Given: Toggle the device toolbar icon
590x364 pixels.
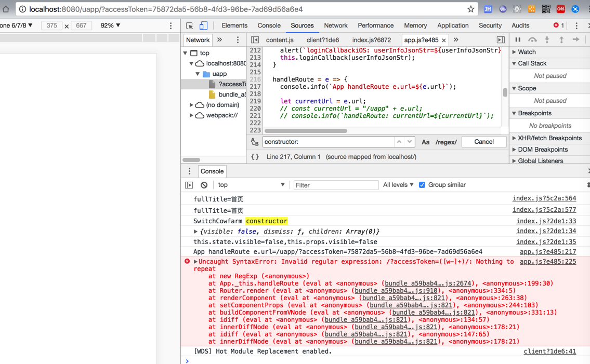Looking at the screenshot, I should point(203,25).
